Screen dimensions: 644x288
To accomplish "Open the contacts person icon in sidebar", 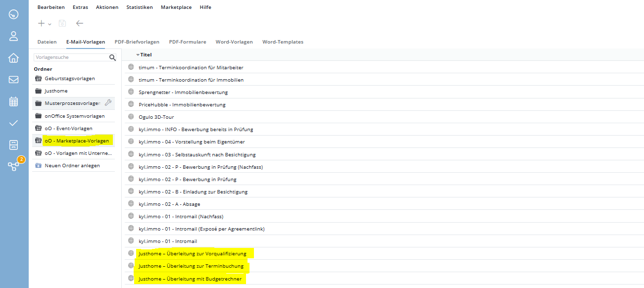I will (x=13, y=36).
